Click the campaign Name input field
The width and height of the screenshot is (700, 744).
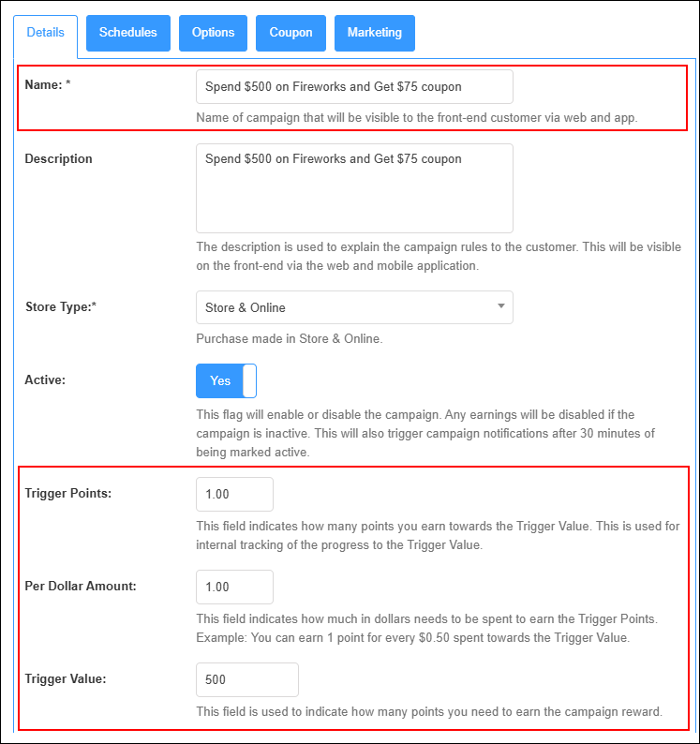pyautogui.click(x=354, y=87)
